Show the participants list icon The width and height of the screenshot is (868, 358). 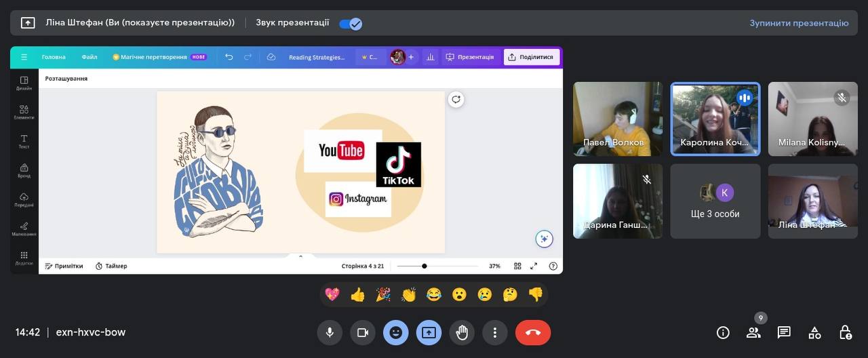pos(753,332)
